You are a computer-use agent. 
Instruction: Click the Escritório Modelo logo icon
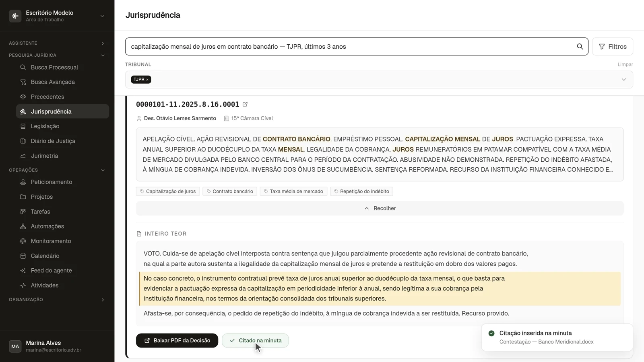point(15,16)
